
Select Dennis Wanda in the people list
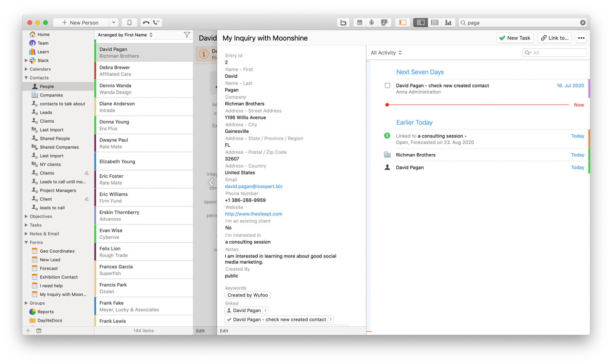point(144,89)
